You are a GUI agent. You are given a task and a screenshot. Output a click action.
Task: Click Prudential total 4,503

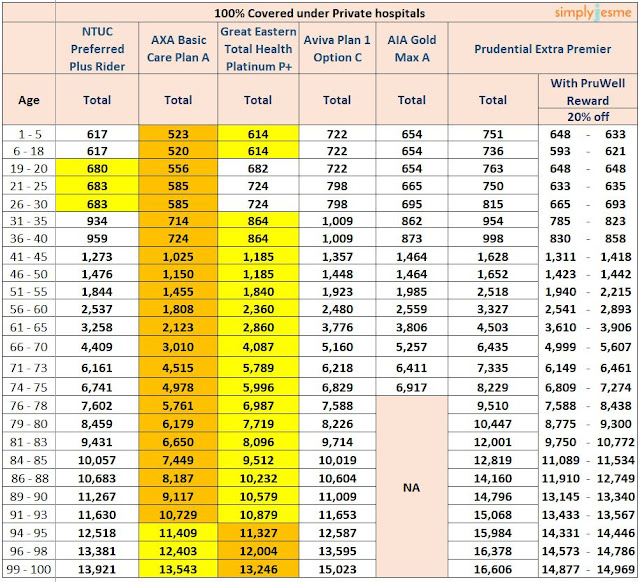point(493,327)
